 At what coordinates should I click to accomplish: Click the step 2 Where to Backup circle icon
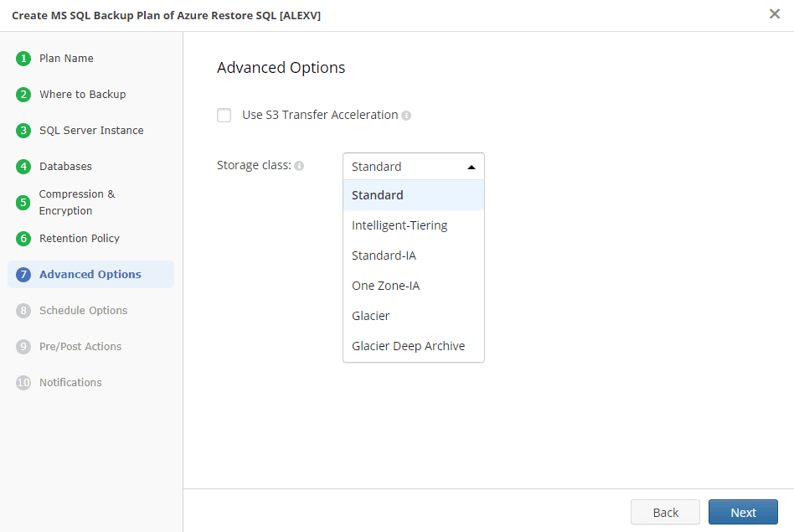22,94
